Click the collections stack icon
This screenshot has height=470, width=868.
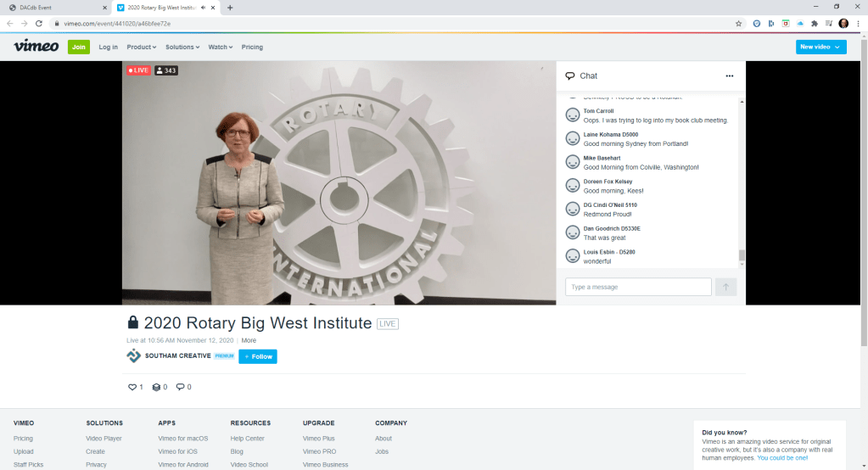pyautogui.click(x=156, y=387)
